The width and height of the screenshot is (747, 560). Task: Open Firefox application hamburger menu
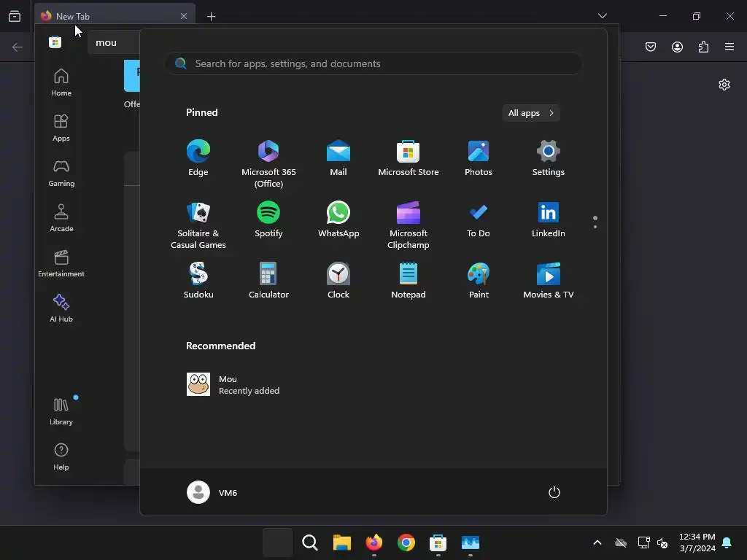[729, 47]
